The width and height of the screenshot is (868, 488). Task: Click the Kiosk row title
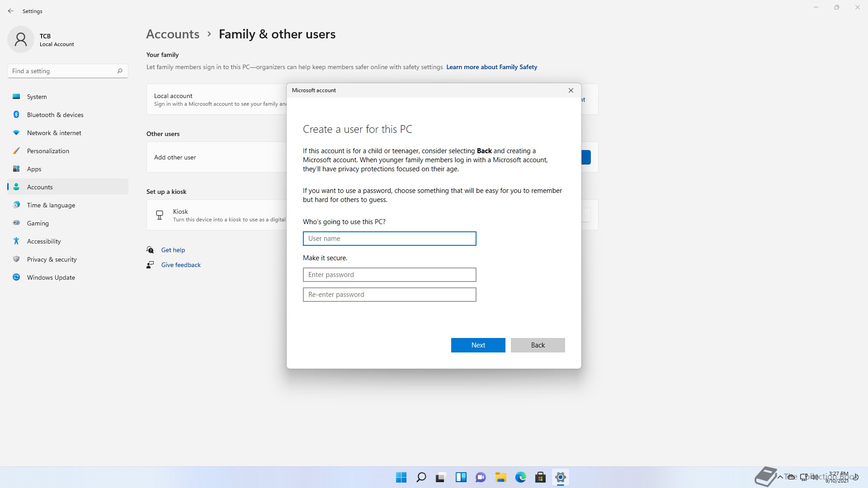180,211
